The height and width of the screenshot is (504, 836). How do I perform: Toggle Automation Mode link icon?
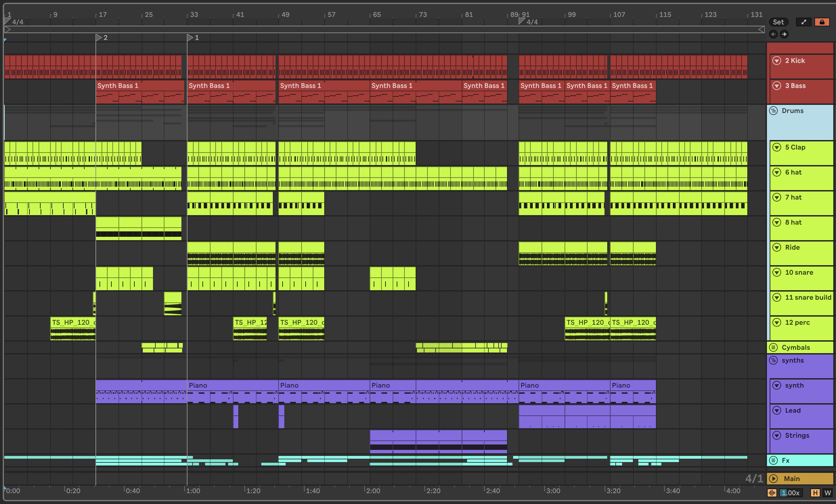pos(804,22)
